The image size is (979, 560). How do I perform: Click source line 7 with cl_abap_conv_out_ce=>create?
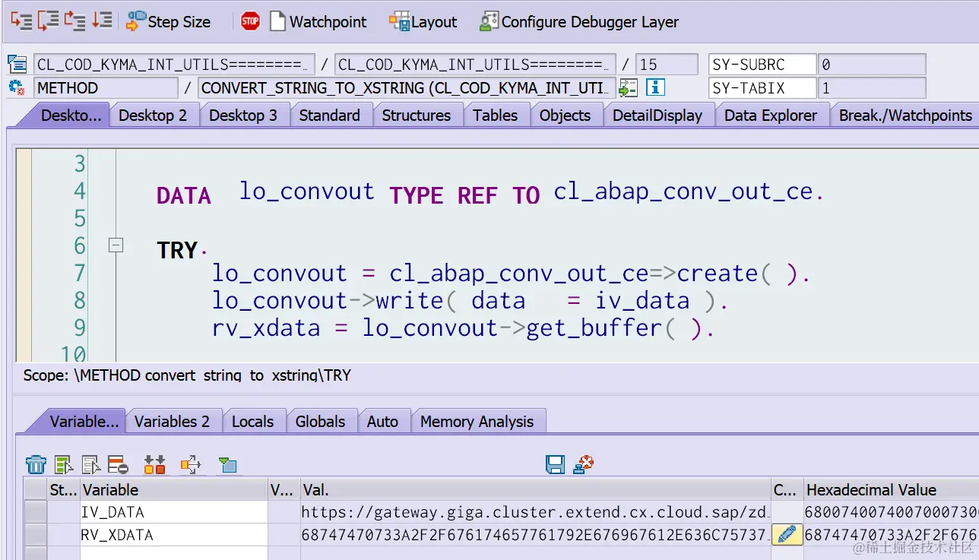point(511,273)
